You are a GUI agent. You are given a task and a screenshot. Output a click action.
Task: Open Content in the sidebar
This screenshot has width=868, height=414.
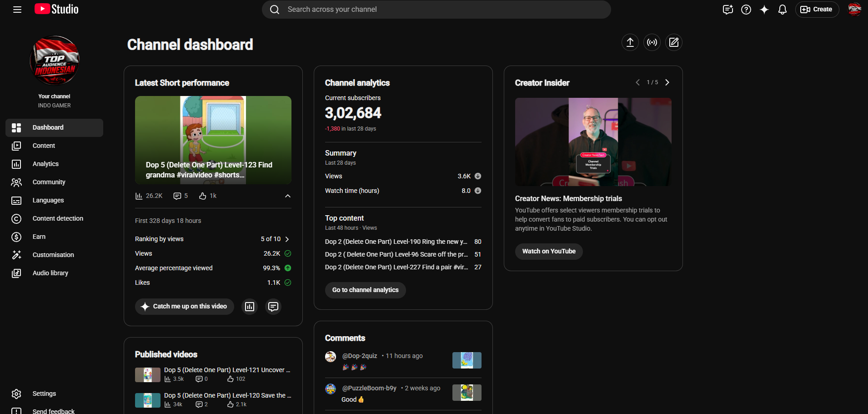55,146
